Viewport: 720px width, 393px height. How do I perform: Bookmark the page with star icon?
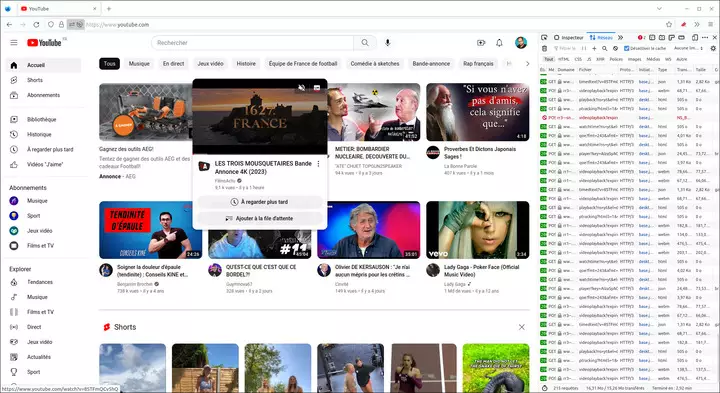[x=669, y=24]
